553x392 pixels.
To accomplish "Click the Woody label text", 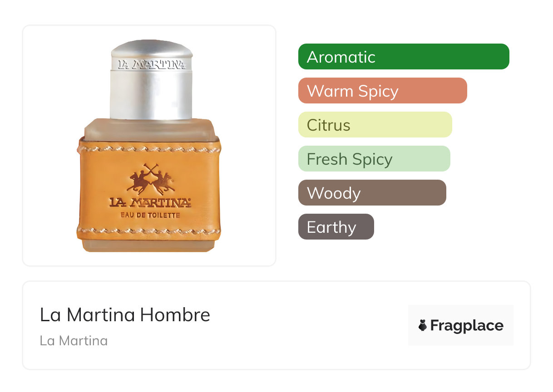I will click(334, 193).
